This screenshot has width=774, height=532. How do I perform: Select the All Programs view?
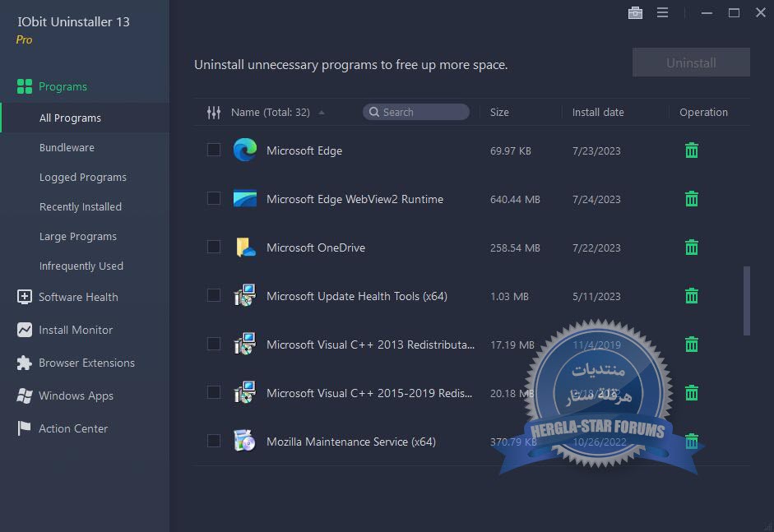pyautogui.click(x=85, y=118)
